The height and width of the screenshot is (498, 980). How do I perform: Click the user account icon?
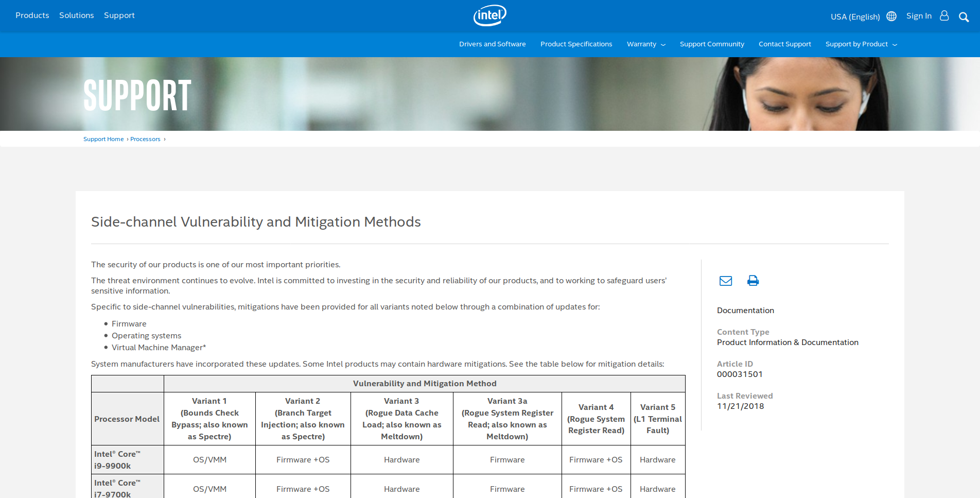click(x=944, y=16)
